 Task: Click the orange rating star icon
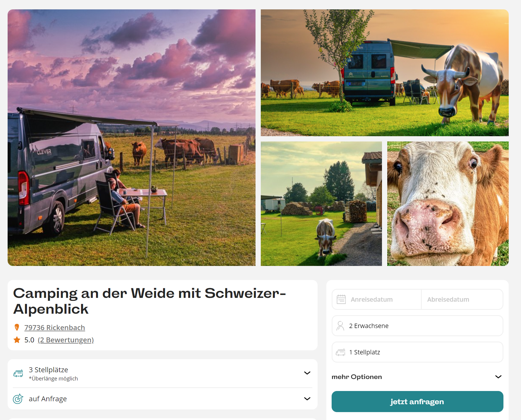click(17, 340)
